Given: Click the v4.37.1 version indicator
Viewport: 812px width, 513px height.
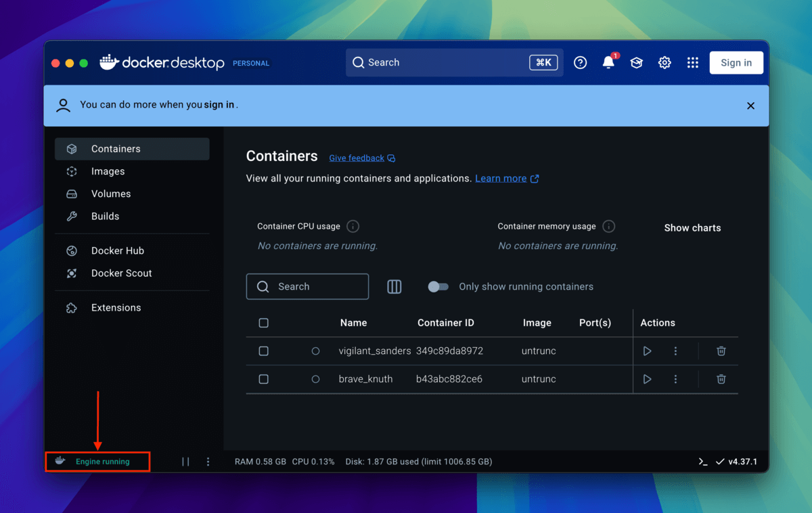Looking at the screenshot, I should [x=736, y=462].
